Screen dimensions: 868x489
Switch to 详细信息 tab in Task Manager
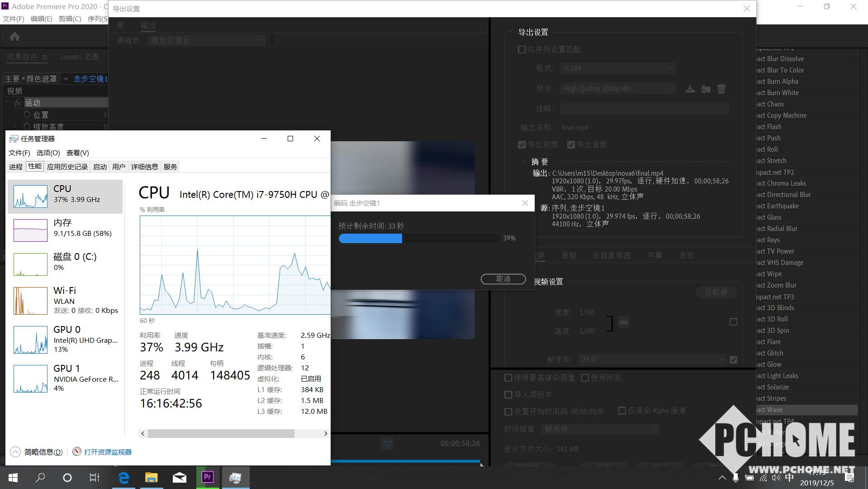(145, 167)
